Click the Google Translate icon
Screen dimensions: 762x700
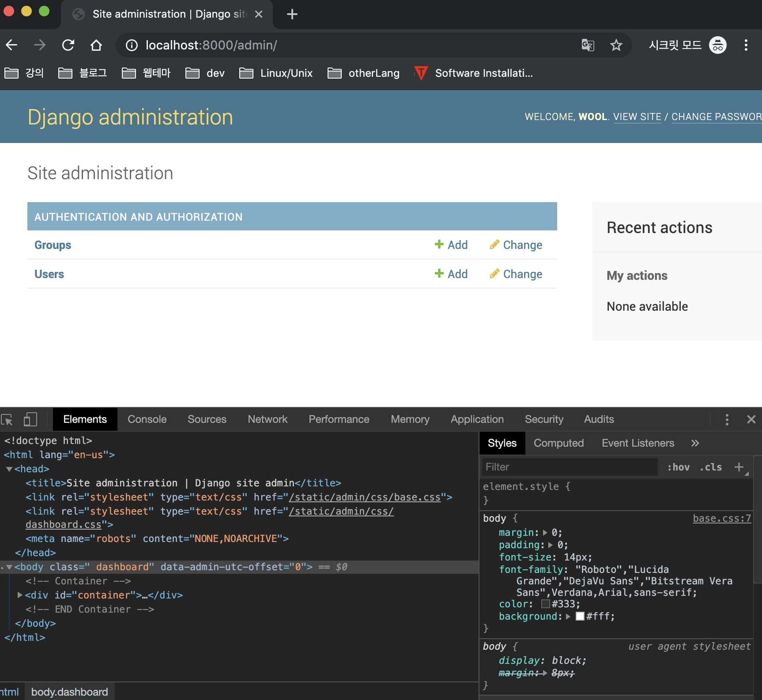click(588, 45)
